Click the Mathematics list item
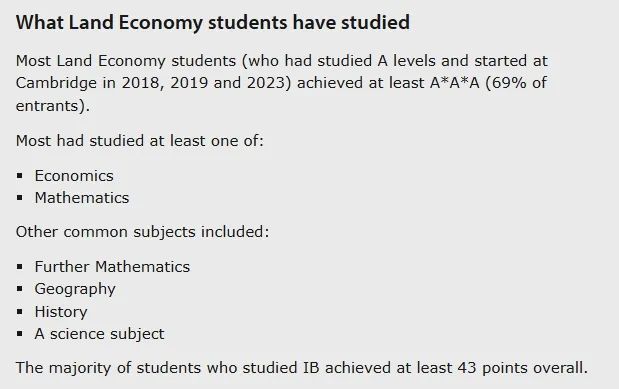 (82, 198)
